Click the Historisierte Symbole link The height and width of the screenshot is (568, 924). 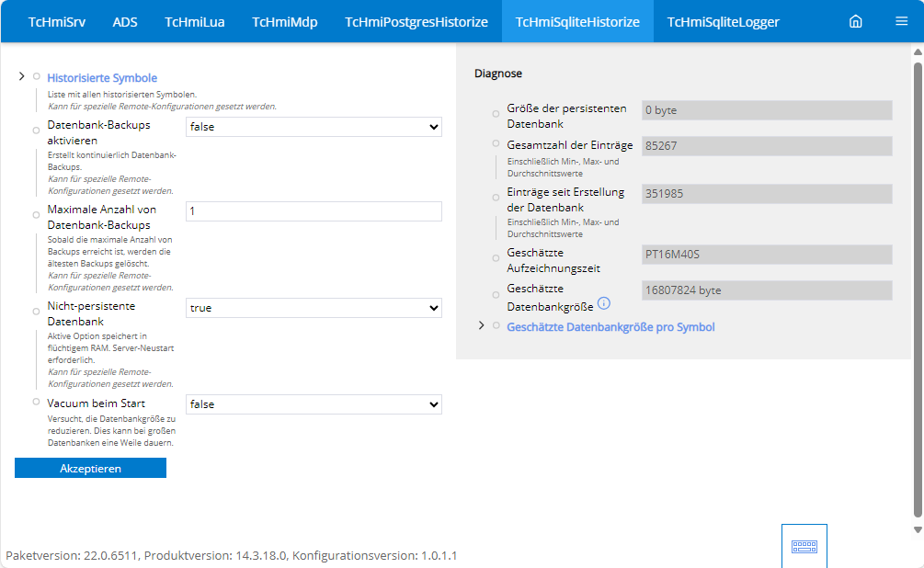click(102, 78)
